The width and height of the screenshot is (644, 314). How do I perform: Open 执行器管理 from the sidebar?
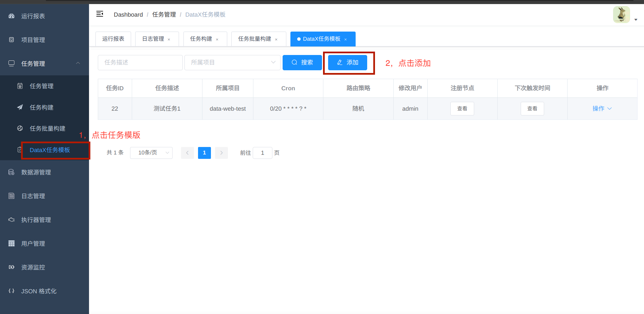[36, 220]
